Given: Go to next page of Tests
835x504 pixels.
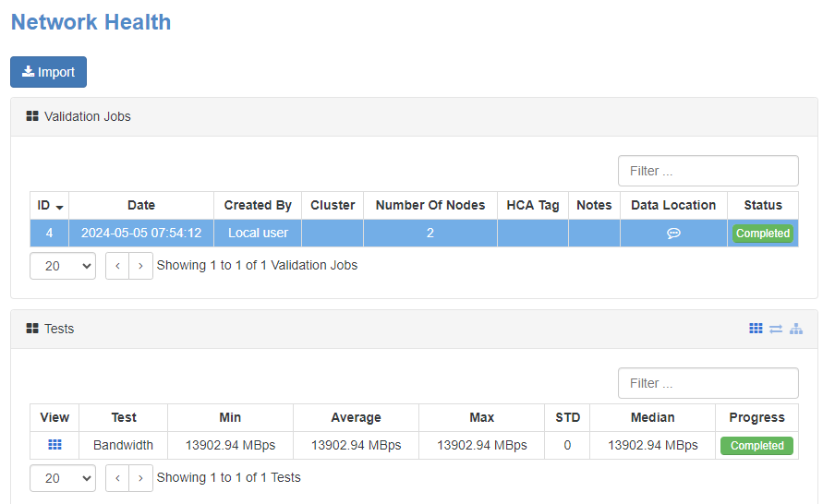Looking at the screenshot, I should pyautogui.click(x=140, y=478).
